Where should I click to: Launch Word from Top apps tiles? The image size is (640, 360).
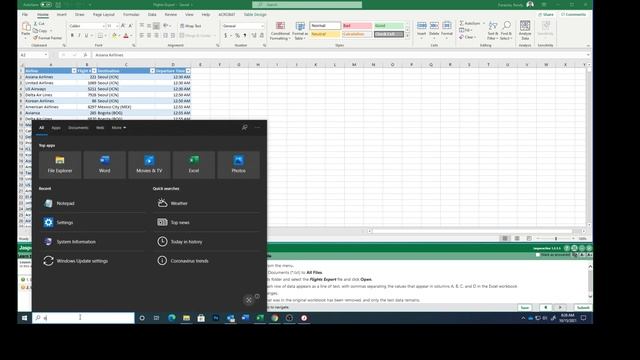pyautogui.click(x=104, y=164)
